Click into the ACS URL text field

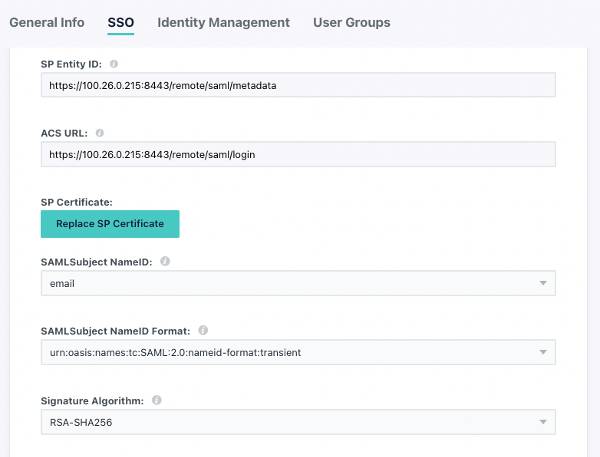tap(297, 154)
